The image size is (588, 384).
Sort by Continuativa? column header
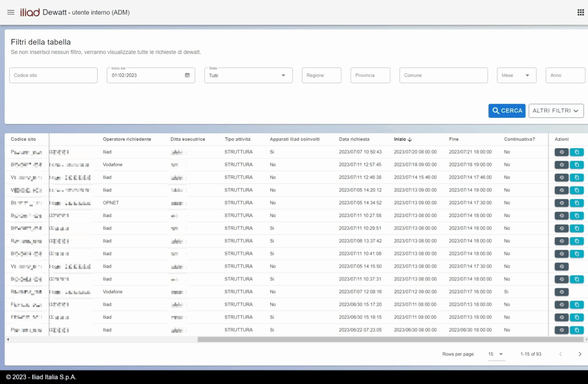(x=519, y=139)
